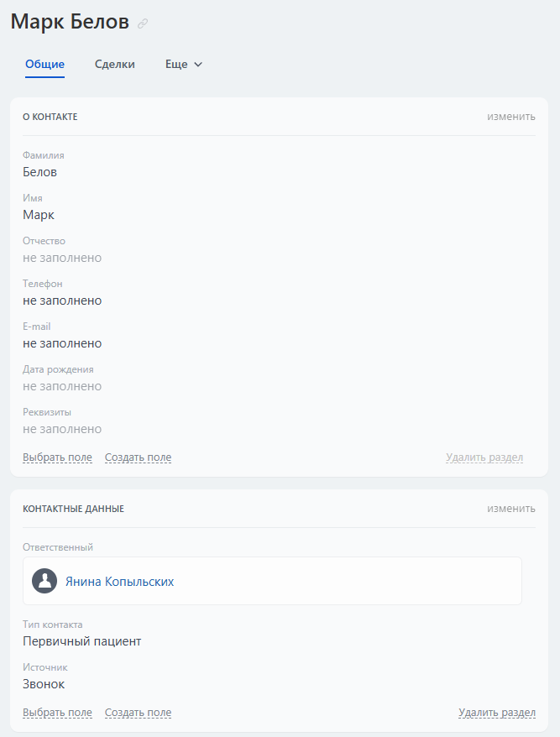Click Выбрать поле in О контакте section

57,457
